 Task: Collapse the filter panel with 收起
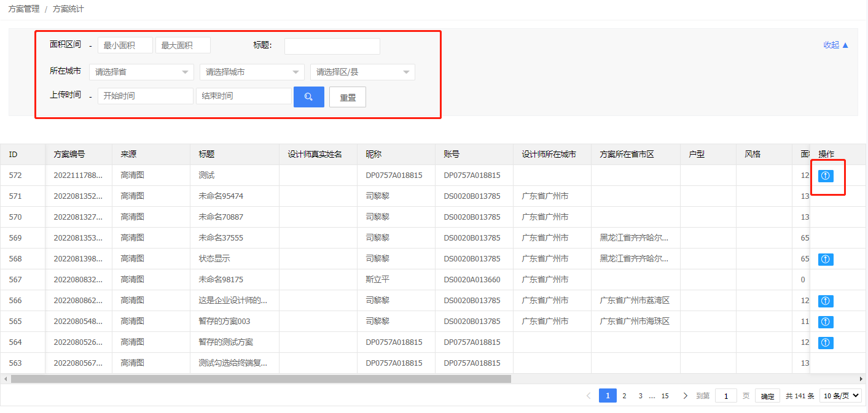pyautogui.click(x=835, y=45)
